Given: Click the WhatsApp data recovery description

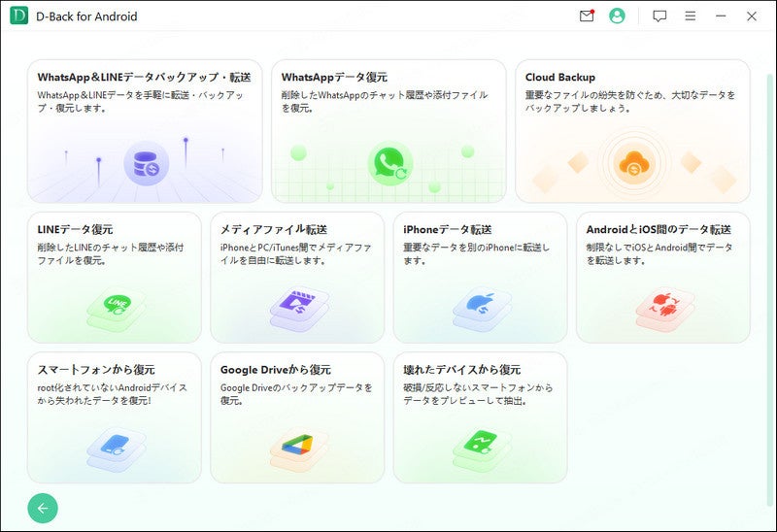Looking at the screenshot, I should pyautogui.click(x=385, y=102).
